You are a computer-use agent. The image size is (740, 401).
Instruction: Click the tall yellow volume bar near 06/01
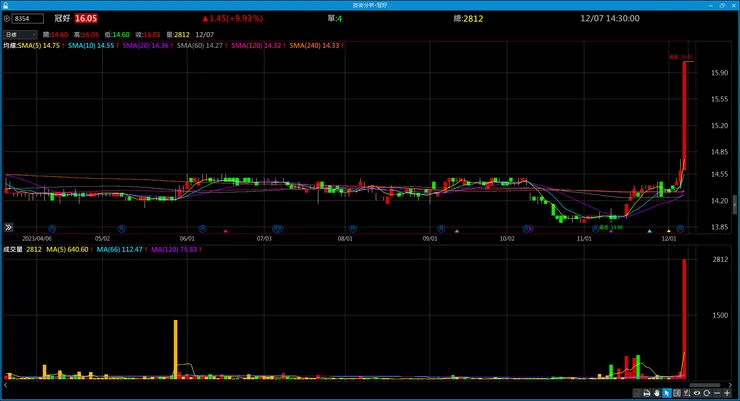point(176,349)
